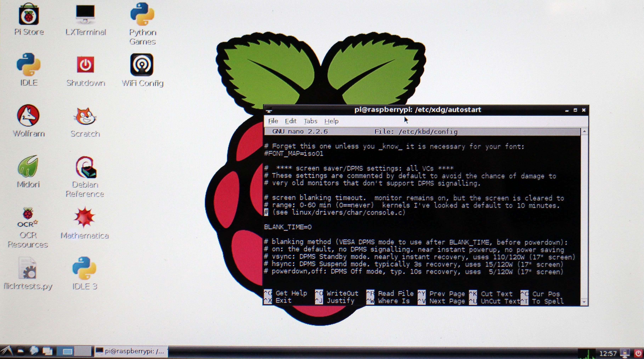This screenshot has width=644, height=359.
Task: Click the scrollbar down arrow in terminal
Action: 584,302
